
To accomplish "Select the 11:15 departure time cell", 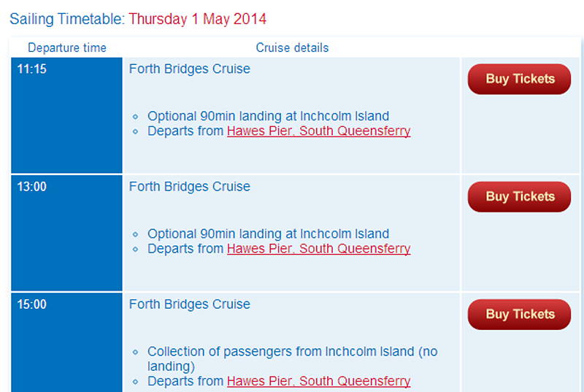I will click(x=66, y=115).
